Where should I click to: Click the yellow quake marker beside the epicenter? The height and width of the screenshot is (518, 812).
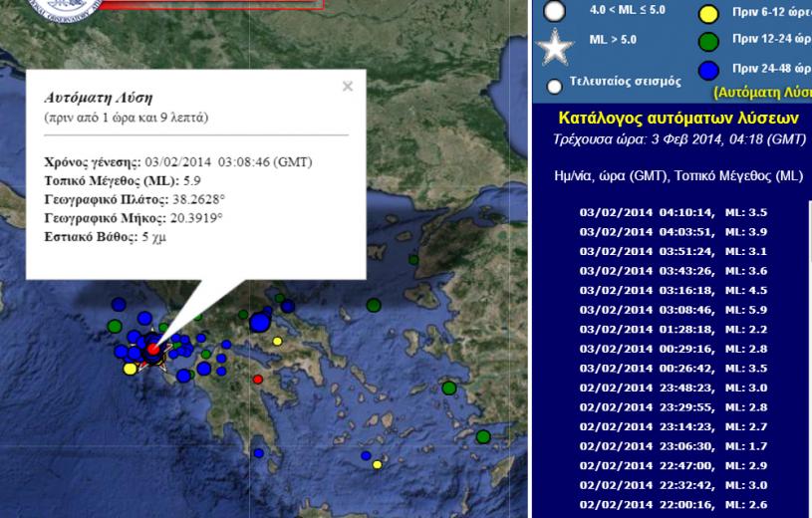[x=130, y=369]
